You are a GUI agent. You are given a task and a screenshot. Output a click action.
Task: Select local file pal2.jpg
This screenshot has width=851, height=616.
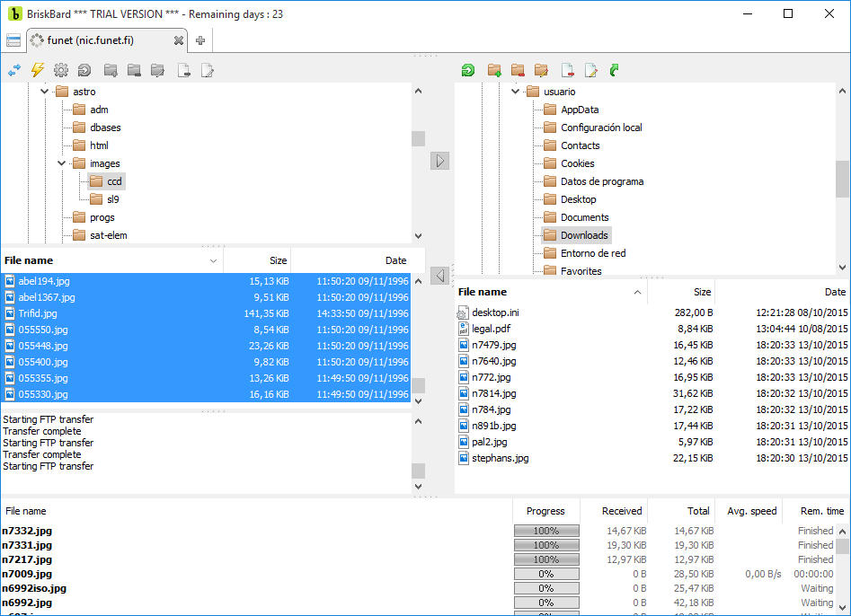tap(652, 442)
